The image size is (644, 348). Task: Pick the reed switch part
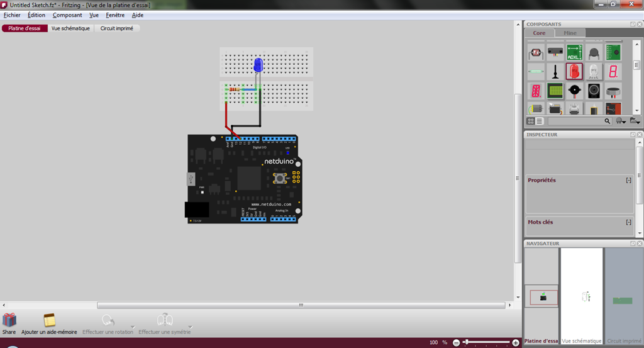536,72
